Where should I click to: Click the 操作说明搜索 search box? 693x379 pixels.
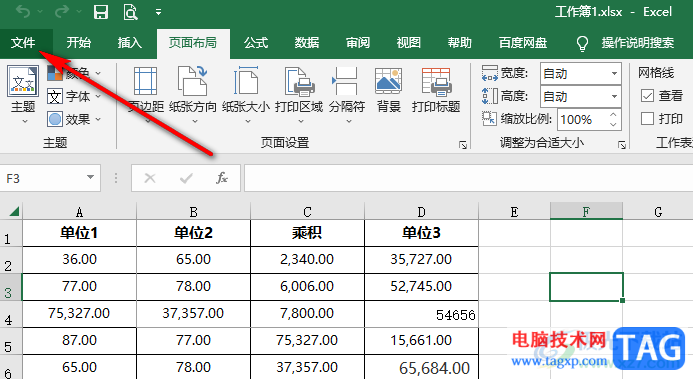click(x=637, y=43)
